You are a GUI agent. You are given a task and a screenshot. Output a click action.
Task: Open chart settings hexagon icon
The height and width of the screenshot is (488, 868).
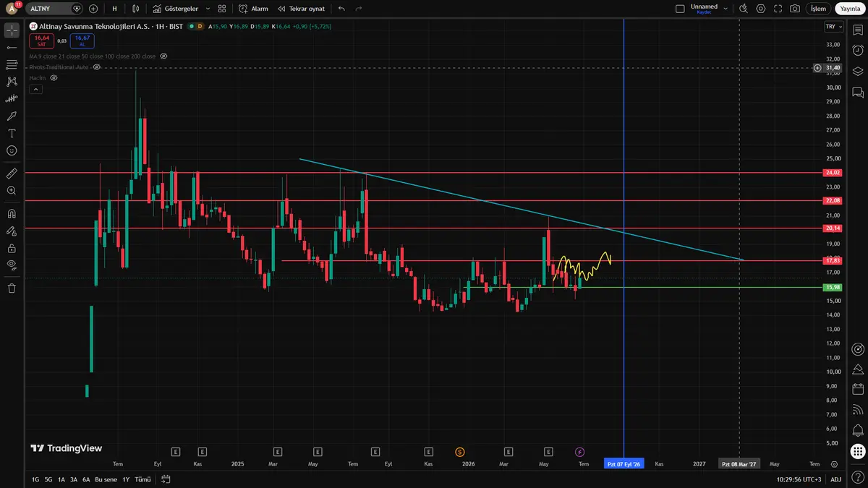click(761, 9)
